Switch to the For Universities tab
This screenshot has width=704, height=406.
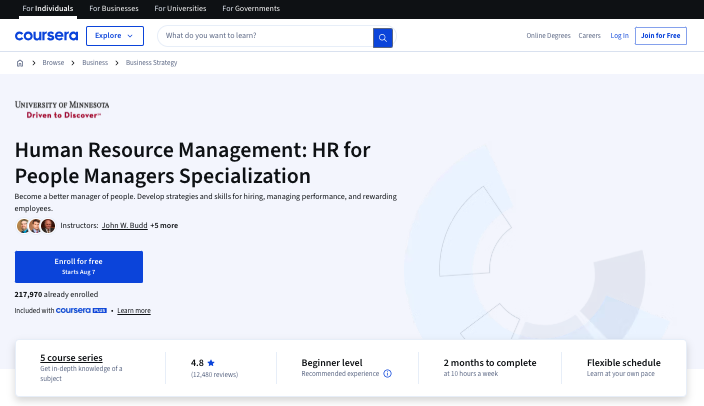pyautogui.click(x=181, y=8)
